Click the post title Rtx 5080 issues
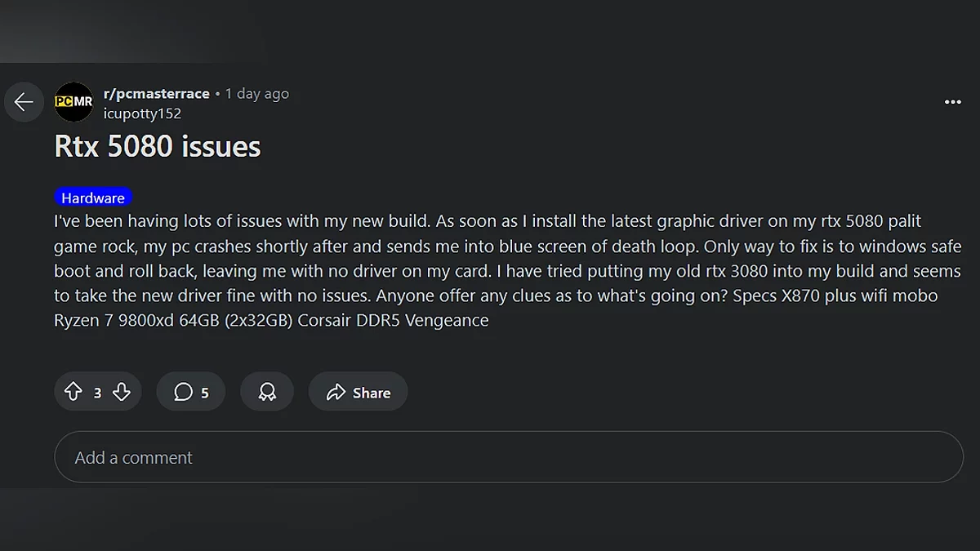980x551 pixels. point(158,147)
